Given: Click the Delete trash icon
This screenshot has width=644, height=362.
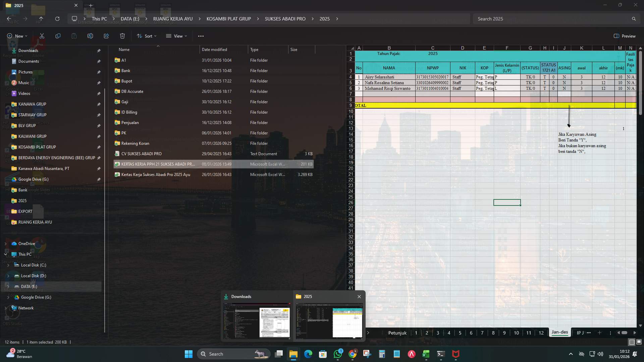Looking at the screenshot, I should [x=122, y=36].
